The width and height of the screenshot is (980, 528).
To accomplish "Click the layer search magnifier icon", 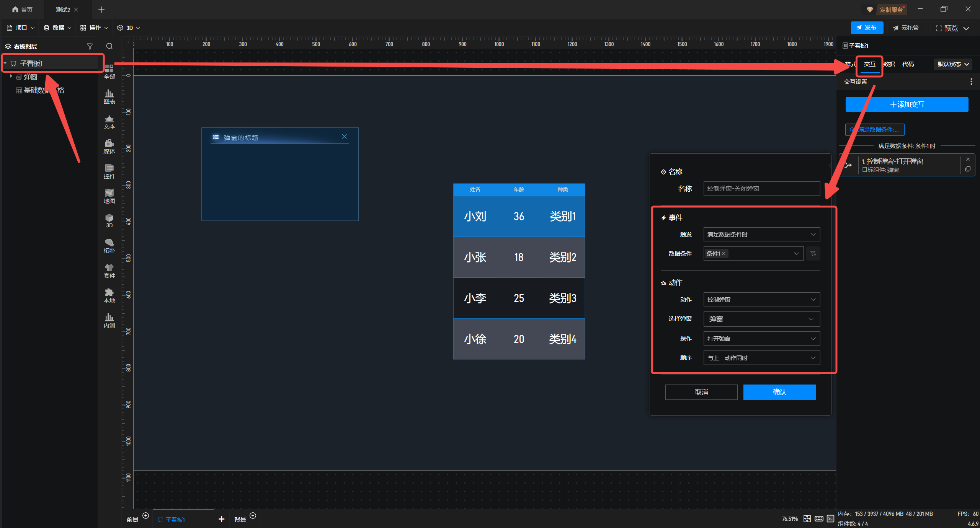I will pos(109,46).
